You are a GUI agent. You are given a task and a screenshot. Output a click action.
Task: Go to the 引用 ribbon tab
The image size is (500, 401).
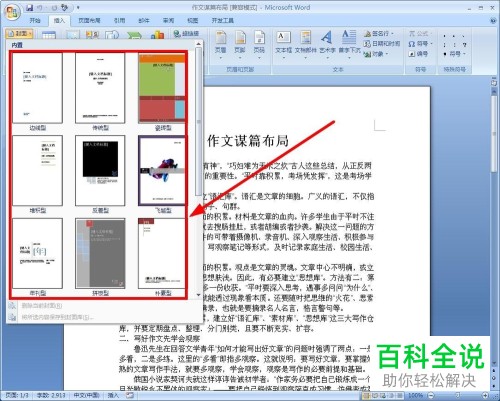click(x=119, y=21)
